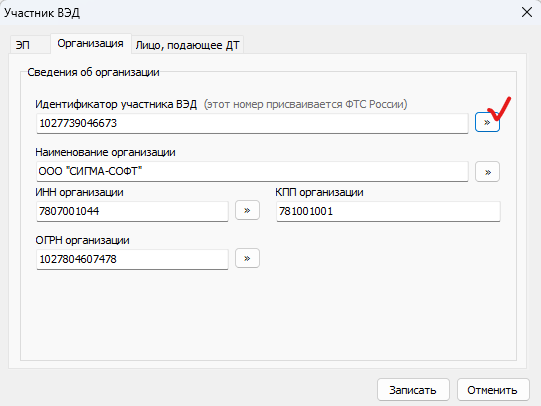Click the » button beside ОГРН организации field
This screenshot has height=406, width=541.
coord(247,258)
